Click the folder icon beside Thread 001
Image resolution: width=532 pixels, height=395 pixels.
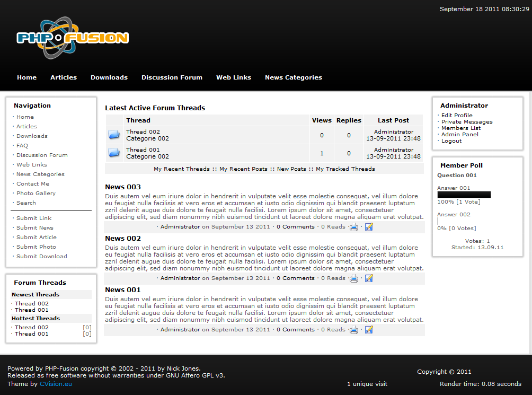tap(114, 153)
